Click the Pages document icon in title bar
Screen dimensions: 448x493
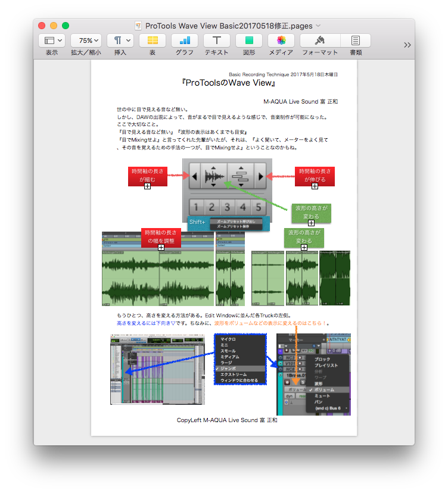(138, 26)
